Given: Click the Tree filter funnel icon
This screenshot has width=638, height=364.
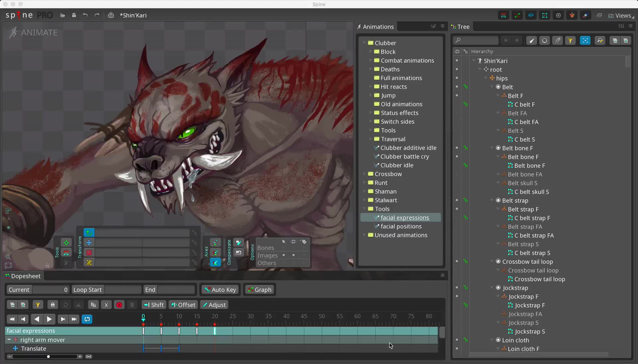Looking at the screenshot, I should point(571,41).
